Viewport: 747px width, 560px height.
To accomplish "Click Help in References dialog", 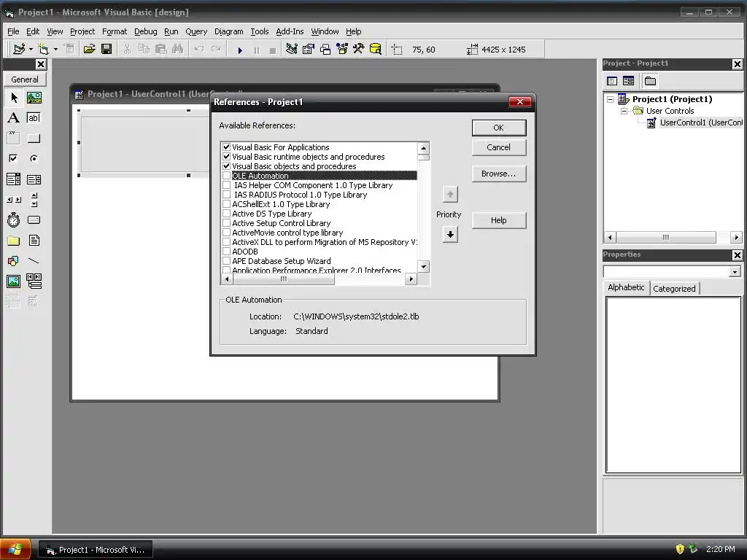I will click(x=499, y=220).
